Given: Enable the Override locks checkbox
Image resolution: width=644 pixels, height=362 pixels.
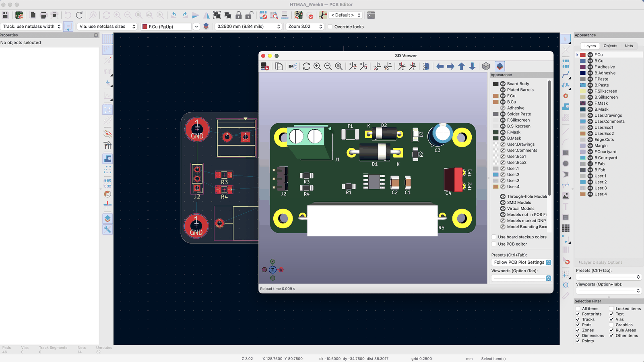Looking at the screenshot, I should [330, 27].
